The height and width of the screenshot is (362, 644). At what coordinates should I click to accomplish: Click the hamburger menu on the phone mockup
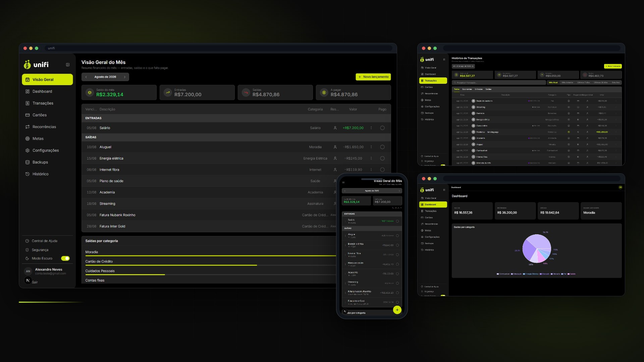343,183
